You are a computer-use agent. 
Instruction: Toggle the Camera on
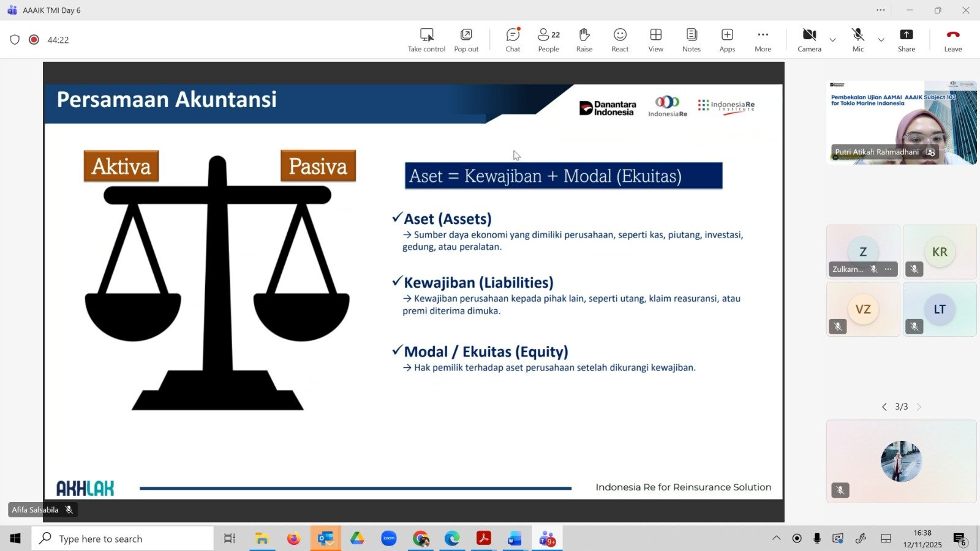tap(809, 40)
